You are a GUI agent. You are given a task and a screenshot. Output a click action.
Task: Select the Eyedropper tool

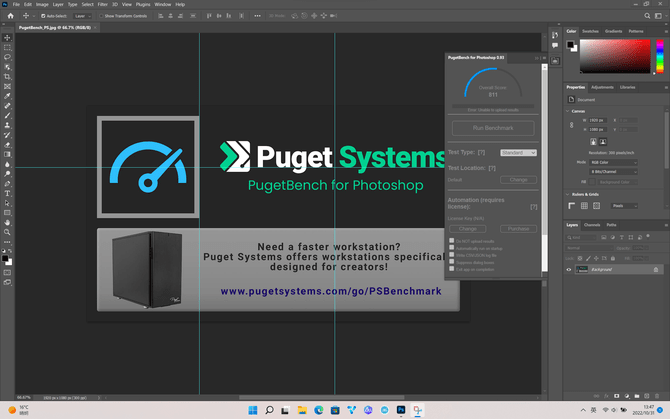click(7, 96)
